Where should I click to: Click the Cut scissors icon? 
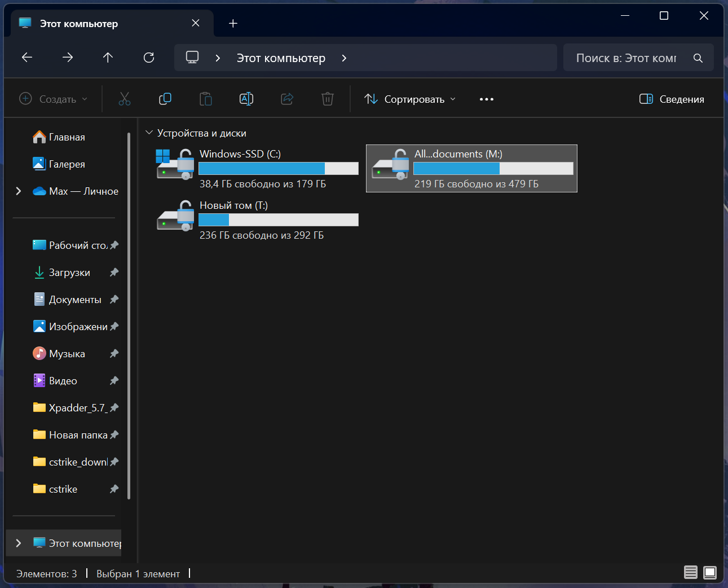125,99
